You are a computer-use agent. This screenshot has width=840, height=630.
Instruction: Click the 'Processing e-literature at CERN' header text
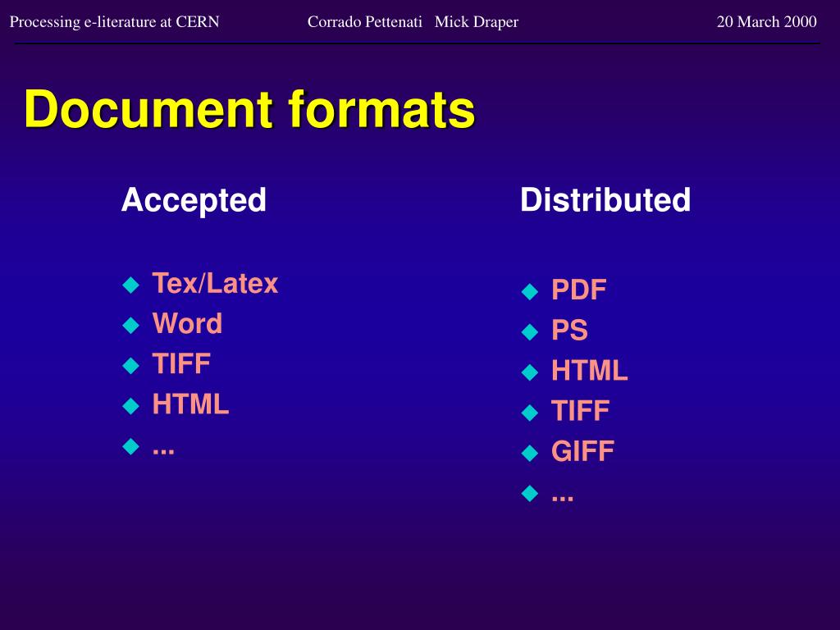(115, 22)
